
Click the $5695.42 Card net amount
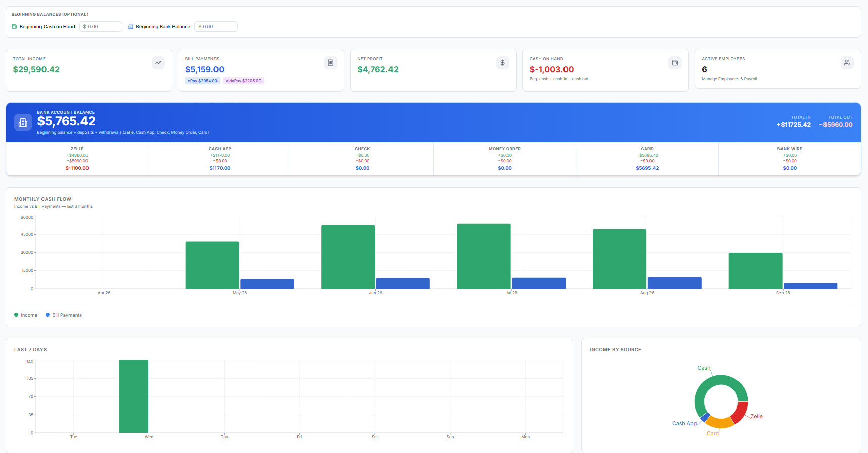pos(647,168)
